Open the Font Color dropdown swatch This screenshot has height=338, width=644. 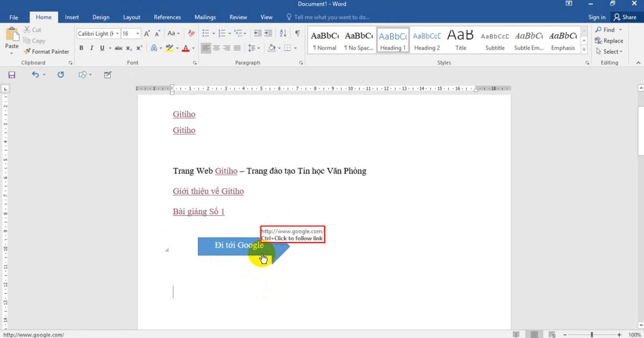click(x=193, y=48)
